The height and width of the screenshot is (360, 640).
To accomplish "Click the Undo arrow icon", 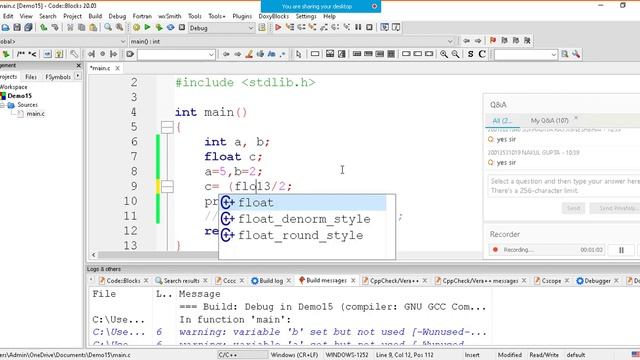I will 43,27.
